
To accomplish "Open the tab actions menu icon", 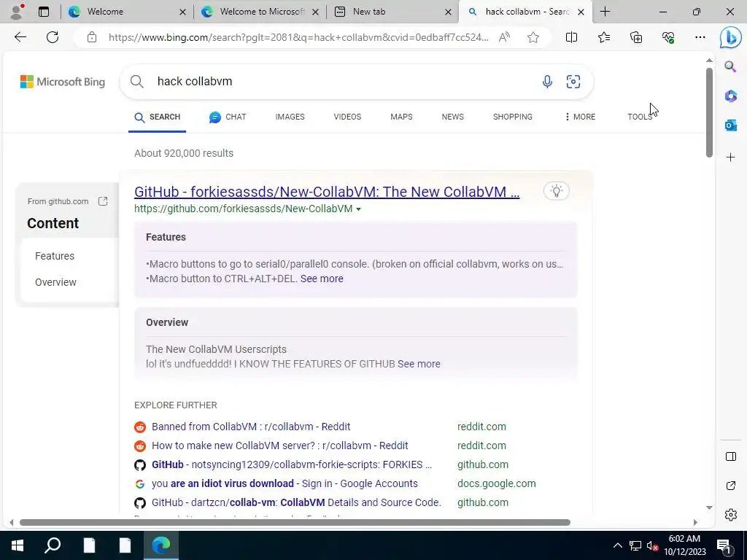I will (44, 12).
